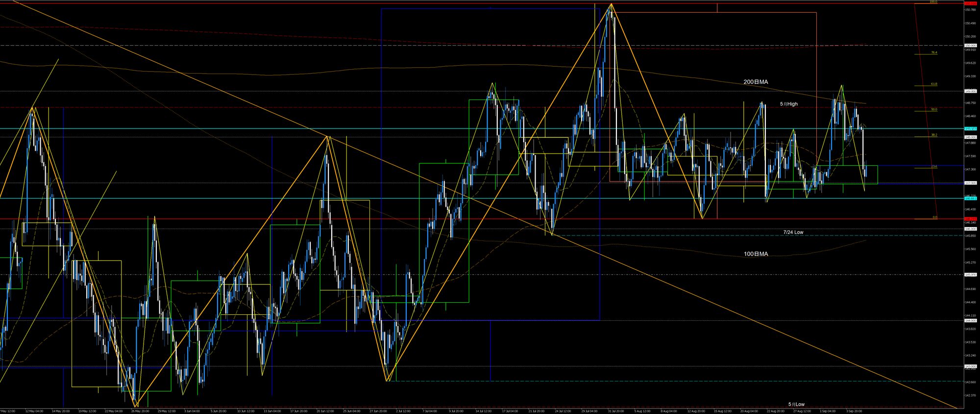Click the 7/24 Low annotation
Screen dimensions: 980x414
pyautogui.click(x=793, y=232)
